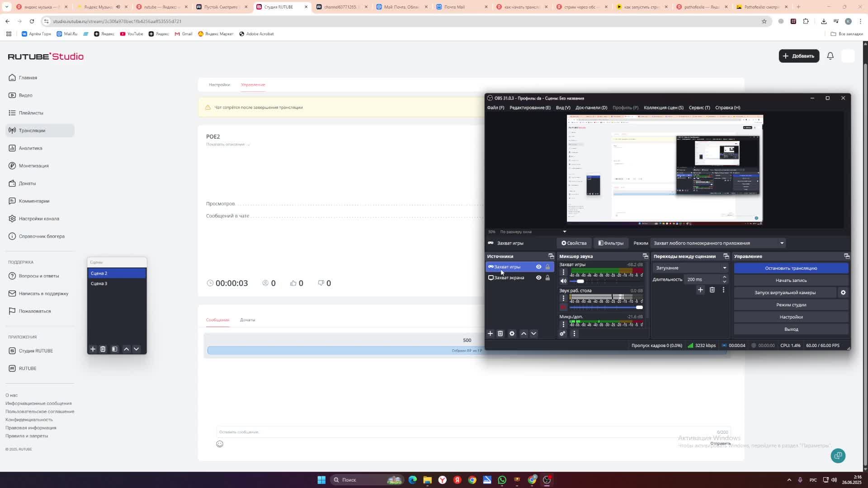This screenshot has width=868, height=488.
Task: Open transition properties three-dot menu
Action: [723, 290]
